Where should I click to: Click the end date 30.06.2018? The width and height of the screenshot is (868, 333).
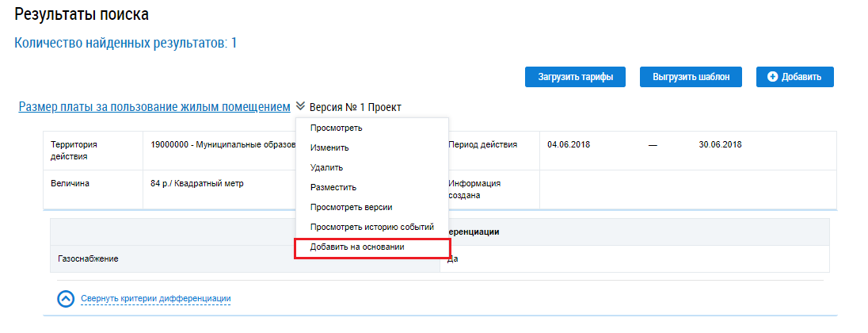pyautogui.click(x=720, y=145)
